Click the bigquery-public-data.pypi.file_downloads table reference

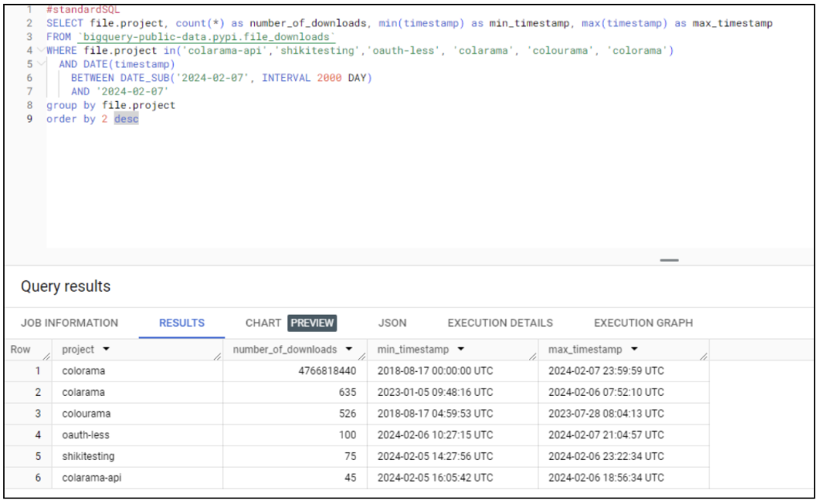coord(206,37)
